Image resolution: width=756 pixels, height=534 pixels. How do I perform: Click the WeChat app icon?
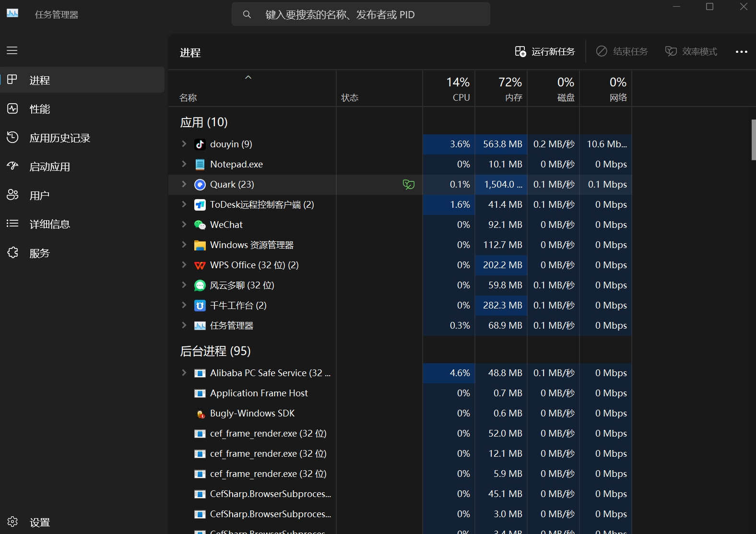[x=200, y=225]
